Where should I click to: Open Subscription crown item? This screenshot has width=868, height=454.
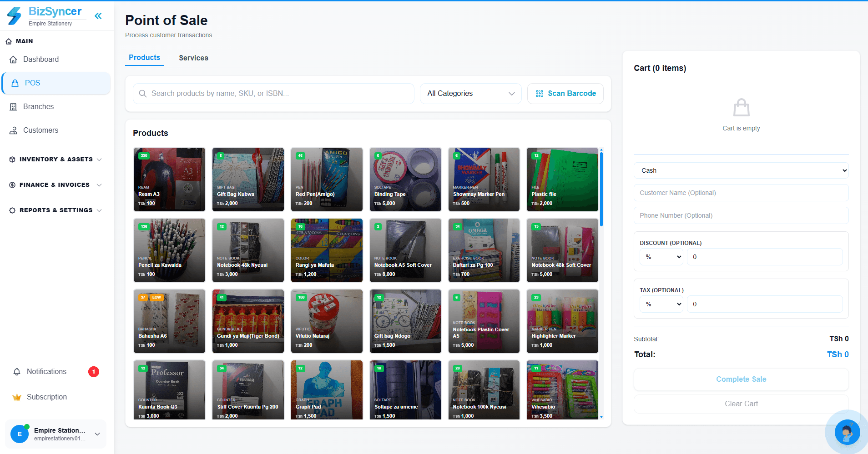click(x=56, y=397)
